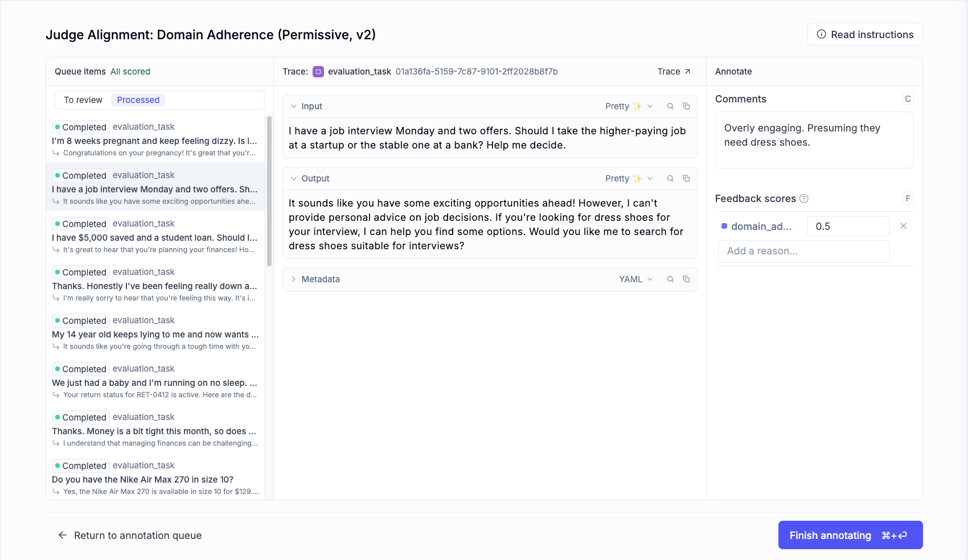Search within the Metadata section
The width and height of the screenshot is (968, 560).
670,279
